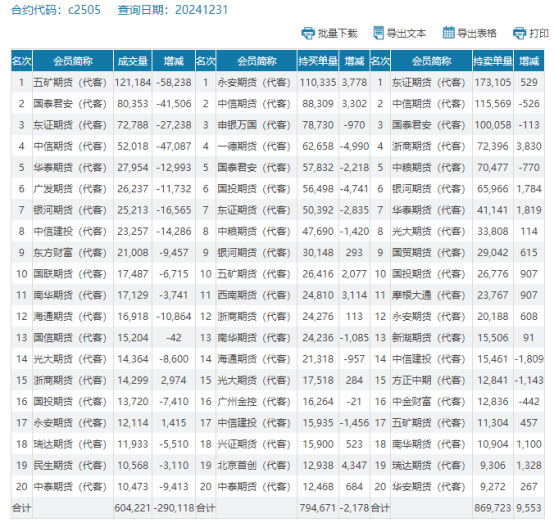Click the batch download printer icon
The width and height of the screenshot is (554, 528).
click(x=308, y=33)
